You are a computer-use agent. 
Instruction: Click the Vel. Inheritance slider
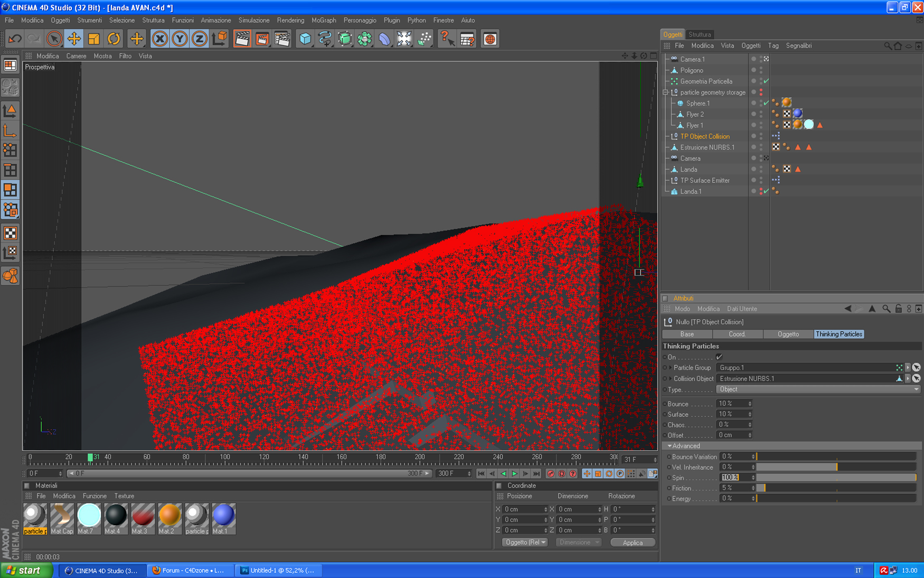tap(836, 467)
